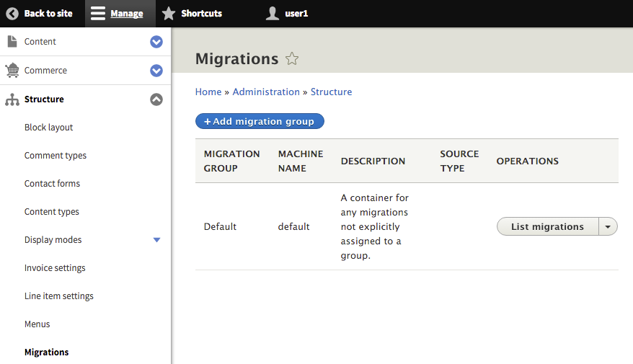Collapse the Structure menu section
Screen dimensions: 633x364
pos(156,99)
